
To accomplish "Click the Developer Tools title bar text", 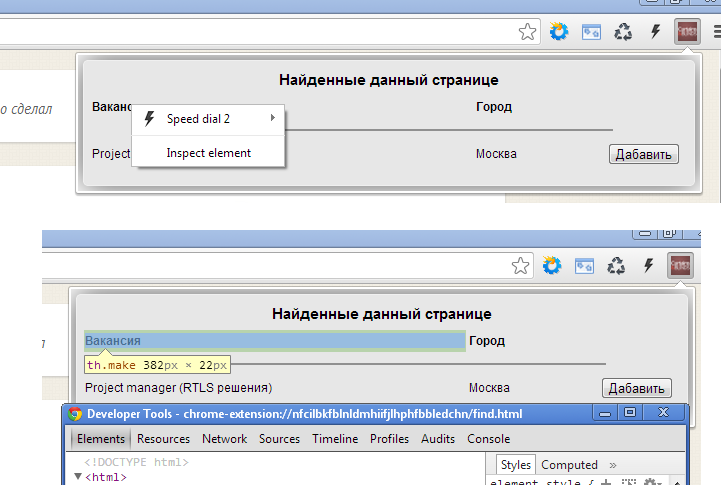I will click(x=304, y=414).
